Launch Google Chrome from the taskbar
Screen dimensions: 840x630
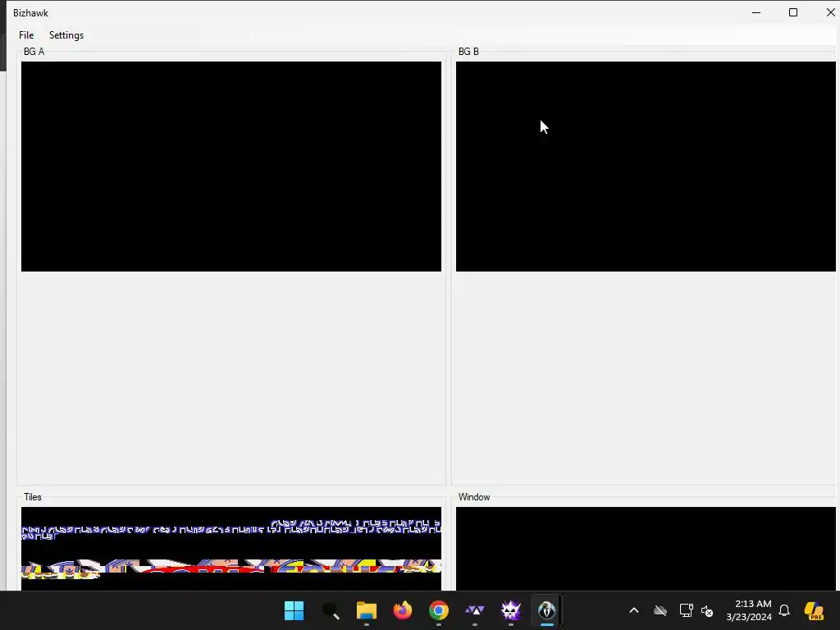[x=438, y=610]
